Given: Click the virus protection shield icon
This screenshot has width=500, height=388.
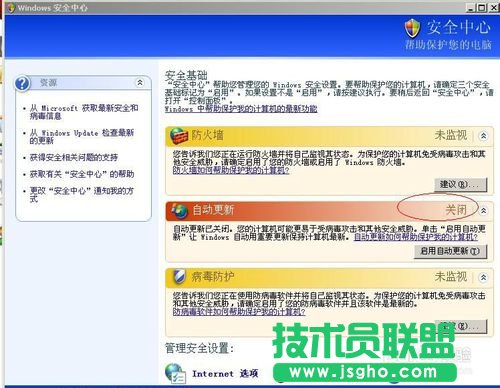Looking at the screenshot, I should [180, 277].
